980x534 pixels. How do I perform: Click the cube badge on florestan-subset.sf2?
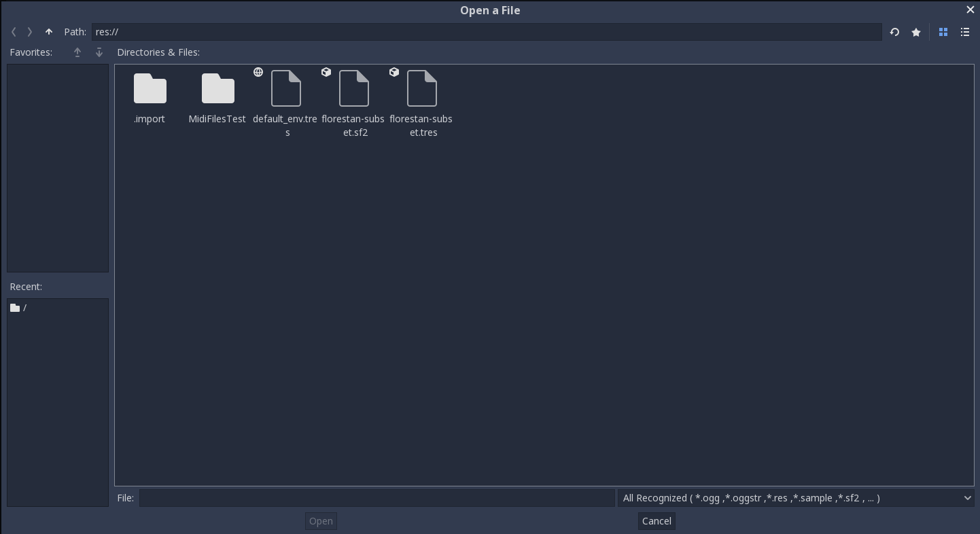(326, 72)
